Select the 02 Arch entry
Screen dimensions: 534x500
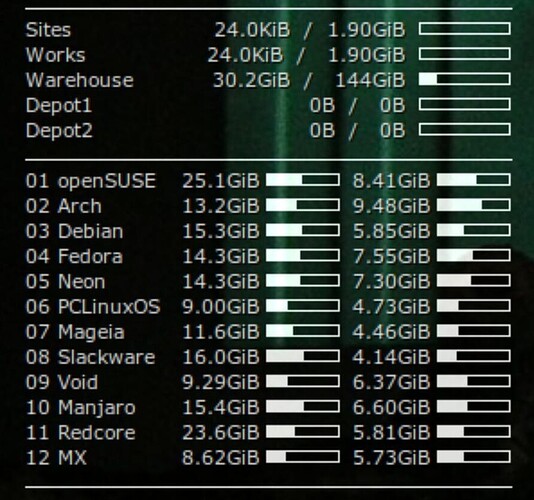click(x=64, y=206)
